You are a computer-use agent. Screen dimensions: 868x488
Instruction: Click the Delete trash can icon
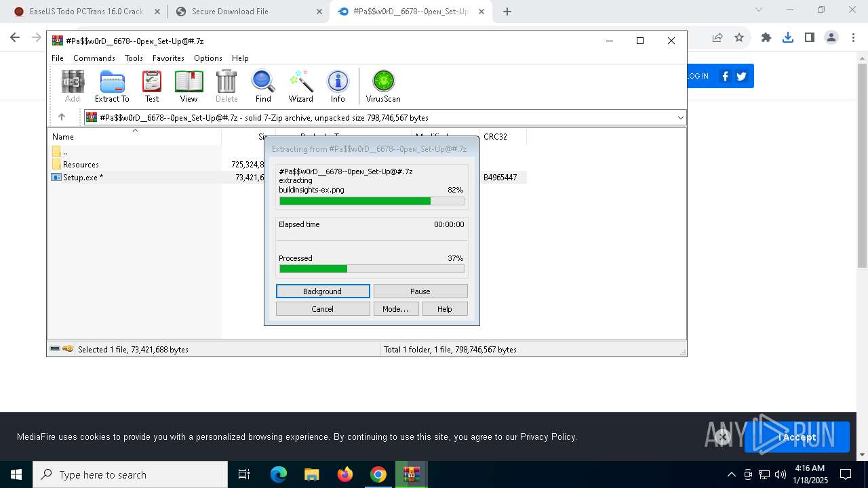[x=226, y=86]
